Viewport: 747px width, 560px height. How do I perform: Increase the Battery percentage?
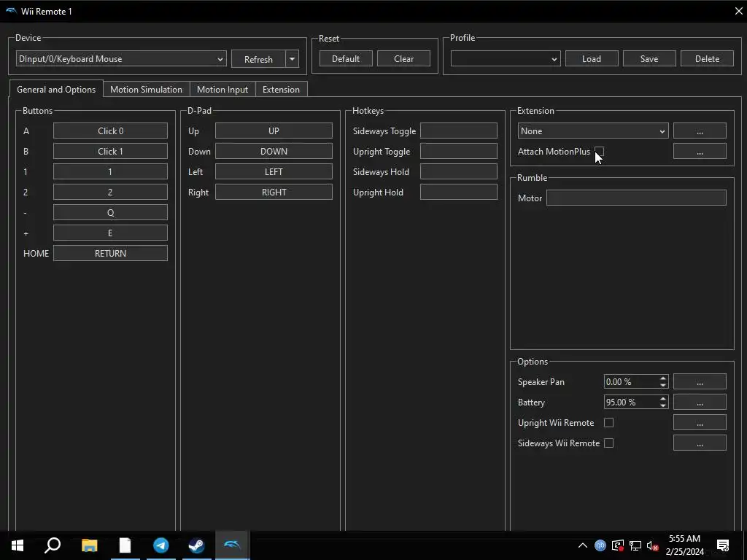[x=662, y=399]
